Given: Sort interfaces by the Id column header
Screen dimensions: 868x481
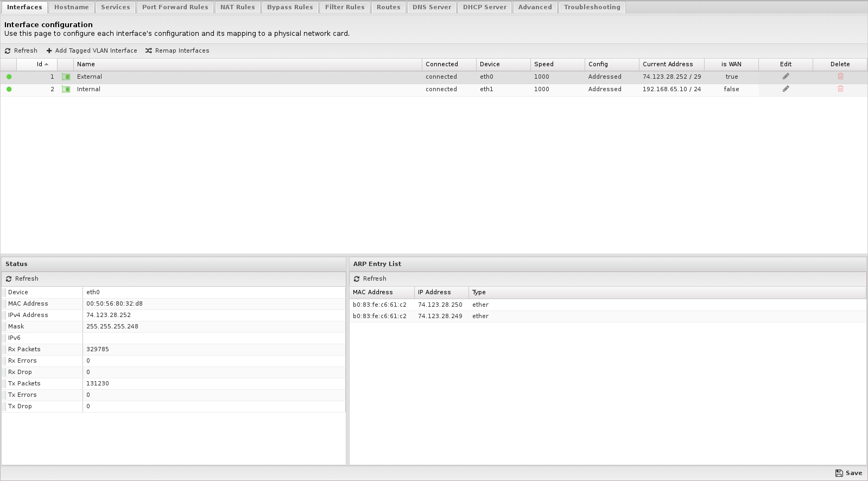Looking at the screenshot, I should pos(40,65).
